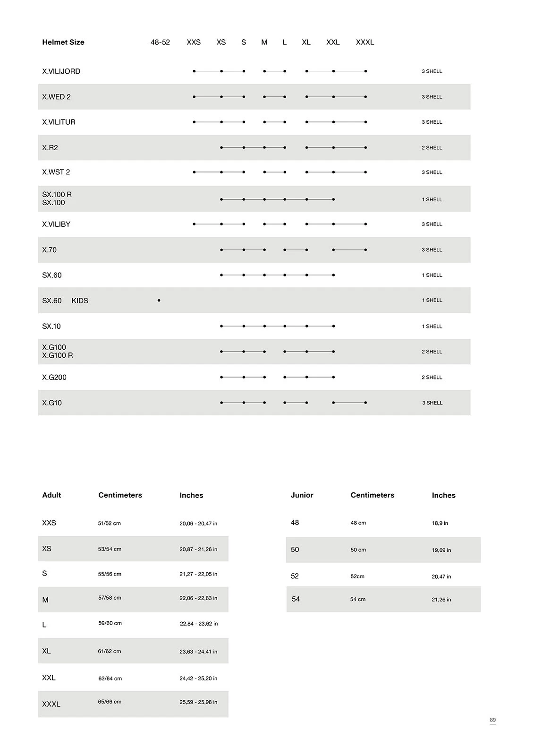Select the 51/52 cm value for XXS
This screenshot has width=534, height=756.
click(109, 524)
